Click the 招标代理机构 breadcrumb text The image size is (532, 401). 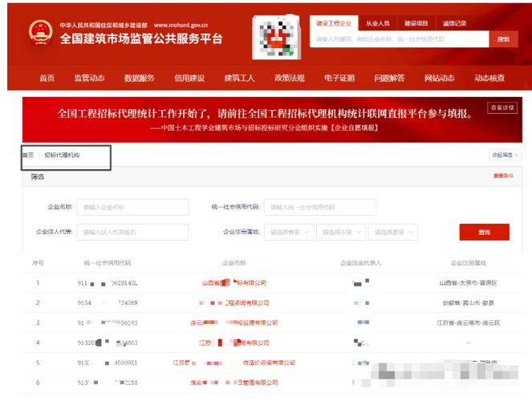point(62,155)
